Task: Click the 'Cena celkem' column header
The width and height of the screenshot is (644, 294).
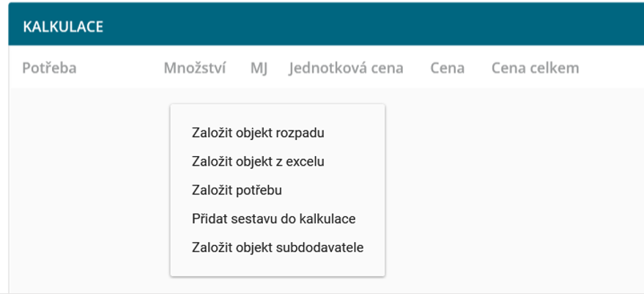Action: (535, 68)
